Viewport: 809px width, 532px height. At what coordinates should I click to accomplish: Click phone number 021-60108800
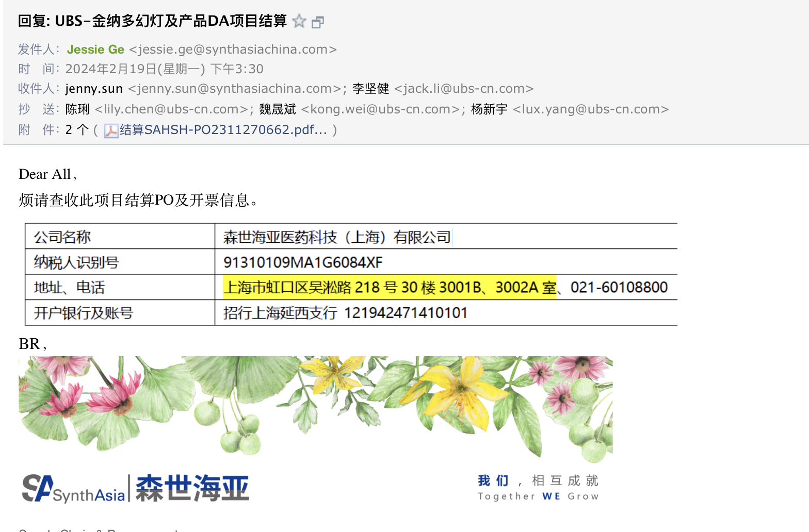(619, 287)
